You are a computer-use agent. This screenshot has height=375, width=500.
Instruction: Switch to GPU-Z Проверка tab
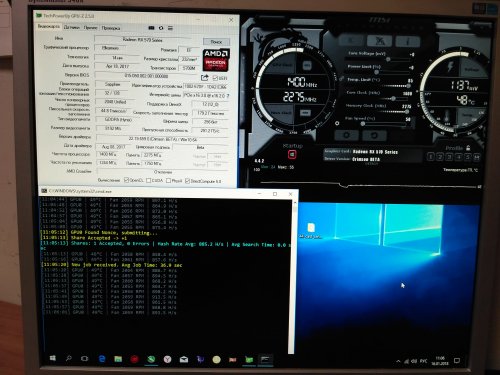click(111, 28)
